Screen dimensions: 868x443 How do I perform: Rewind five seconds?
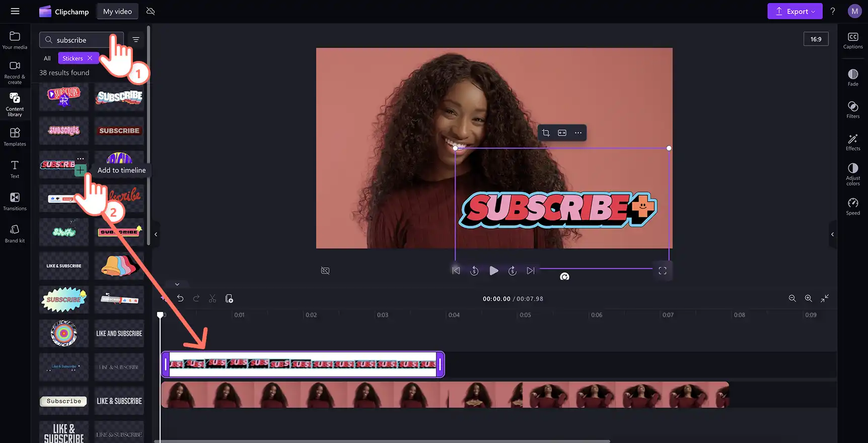click(x=474, y=271)
